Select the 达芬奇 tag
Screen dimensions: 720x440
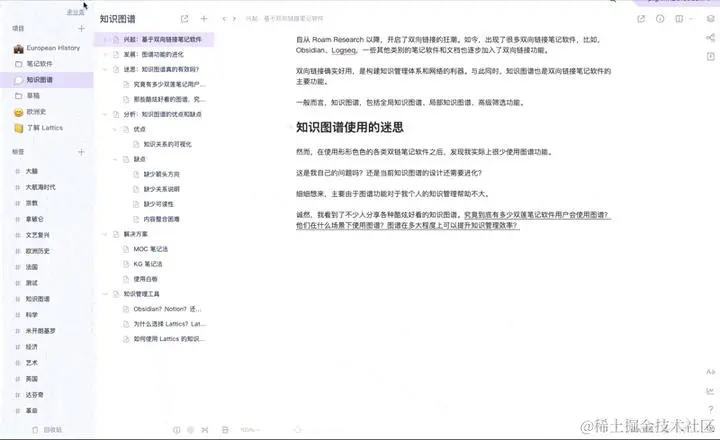(34, 395)
